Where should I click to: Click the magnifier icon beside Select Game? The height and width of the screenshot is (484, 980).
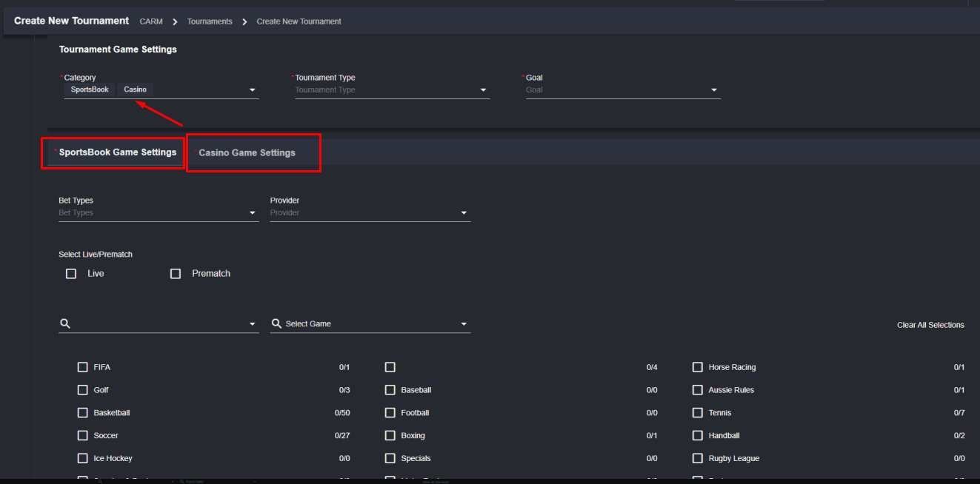coord(277,323)
